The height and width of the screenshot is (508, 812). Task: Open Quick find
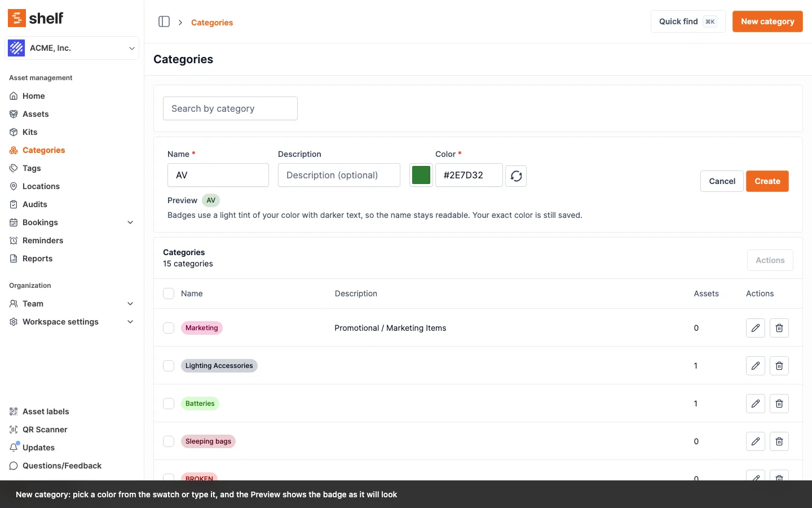688,21
